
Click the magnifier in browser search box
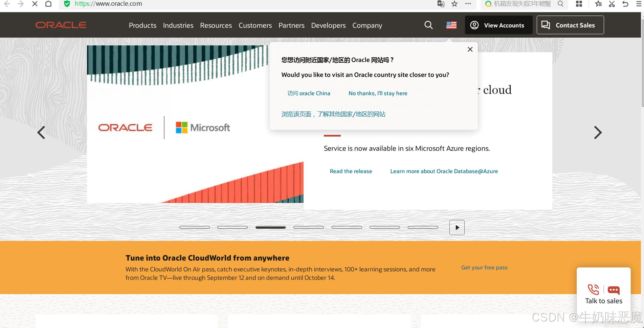[x=561, y=4]
